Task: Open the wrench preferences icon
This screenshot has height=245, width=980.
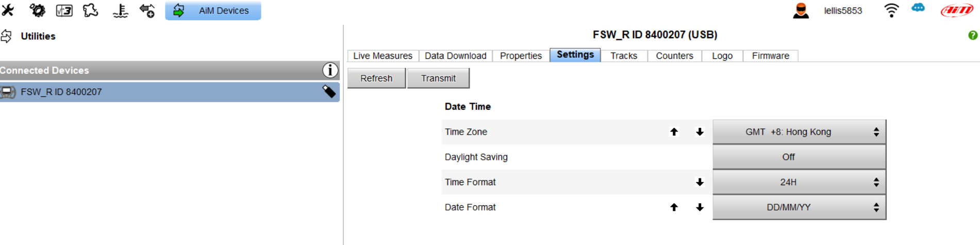Action: [x=8, y=10]
